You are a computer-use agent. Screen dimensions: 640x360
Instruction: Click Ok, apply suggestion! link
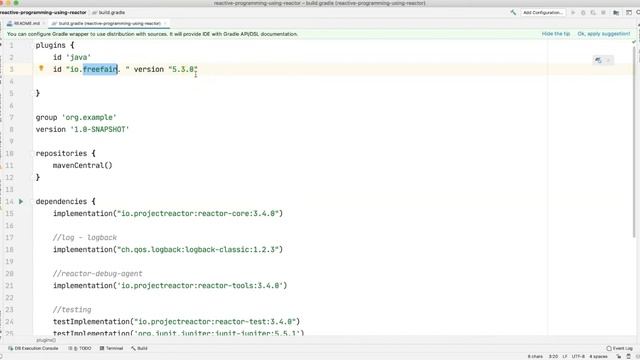(x=604, y=34)
